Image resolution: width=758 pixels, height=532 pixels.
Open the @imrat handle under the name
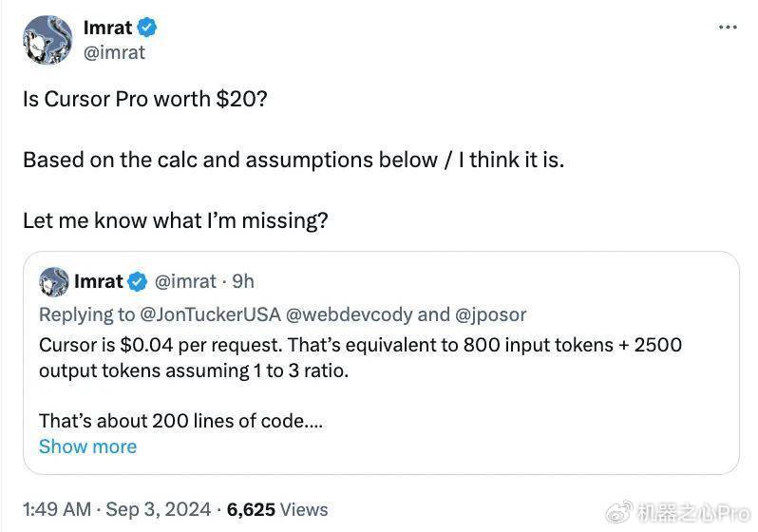pos(114,52)
